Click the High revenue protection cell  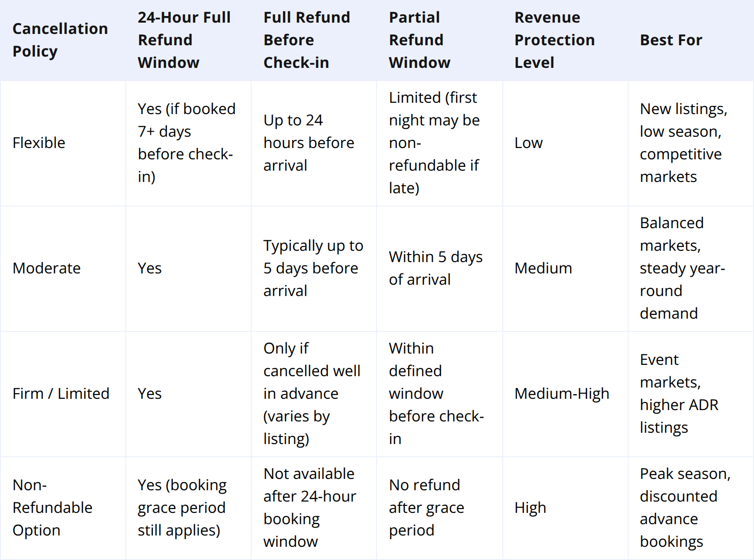click(x=530, y=508)
